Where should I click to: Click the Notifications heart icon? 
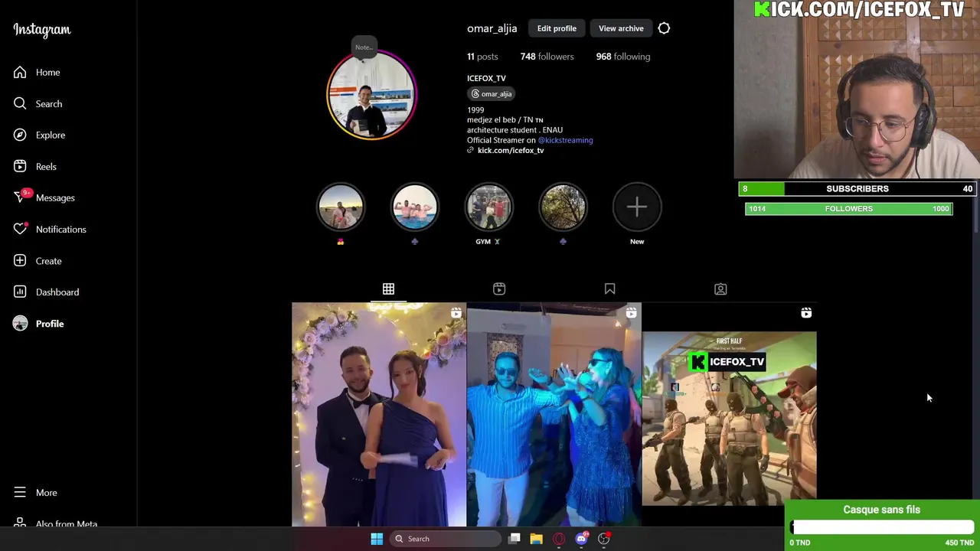coord(20,229)
